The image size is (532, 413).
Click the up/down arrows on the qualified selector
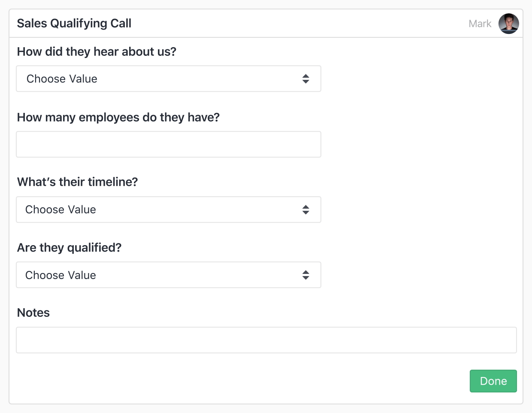pos(306,275)
